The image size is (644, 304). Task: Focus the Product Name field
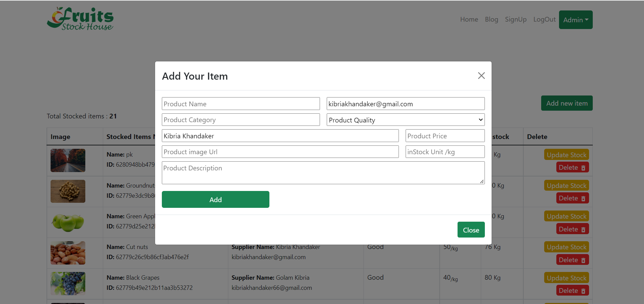[241, 104]
